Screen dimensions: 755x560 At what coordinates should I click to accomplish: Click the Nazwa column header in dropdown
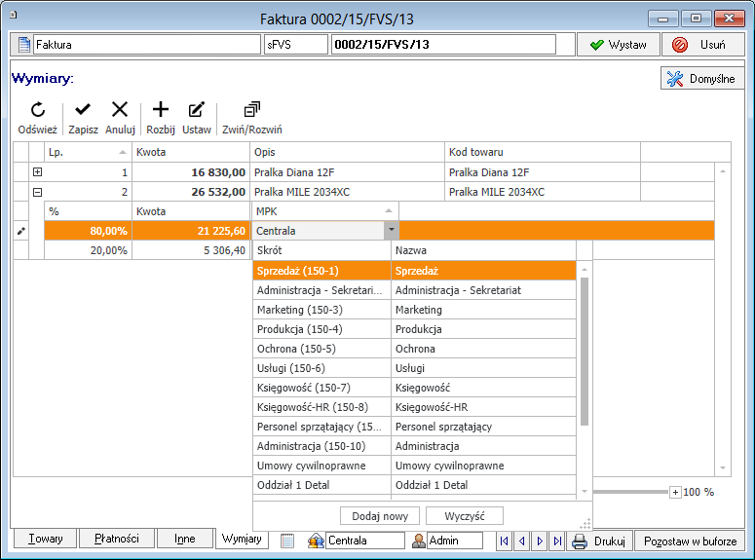click(x=484, y=250)
